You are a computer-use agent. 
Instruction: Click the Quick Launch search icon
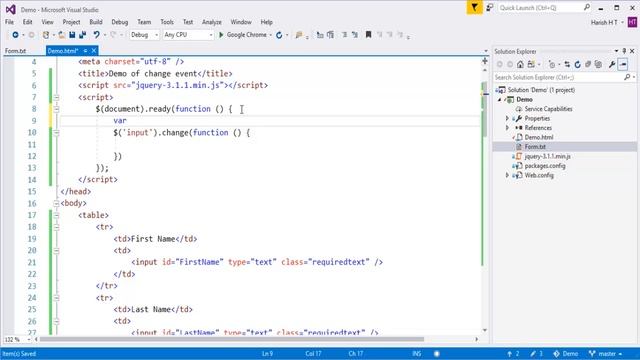(x=587, y=7)
